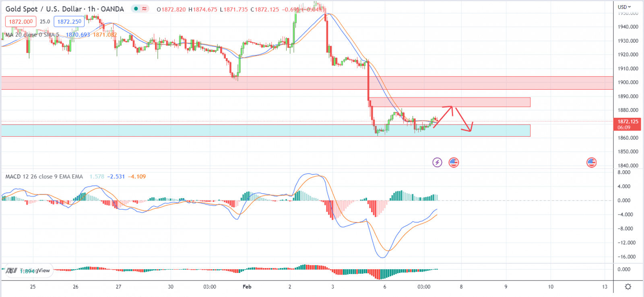The image size is (644, 297).
Task: Click the MA value 1870.693 in legend
Action: [78, 35]
